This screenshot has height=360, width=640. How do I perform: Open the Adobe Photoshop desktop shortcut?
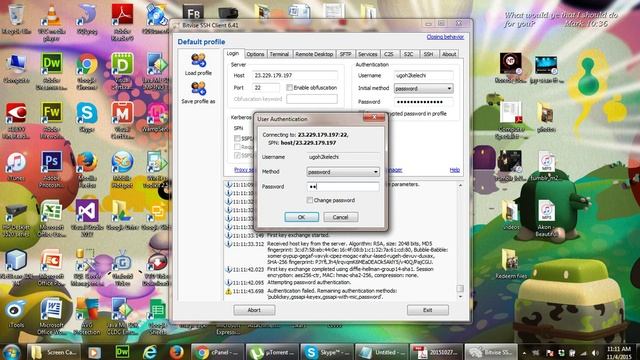pyautogui.click(x=52, y=169)
